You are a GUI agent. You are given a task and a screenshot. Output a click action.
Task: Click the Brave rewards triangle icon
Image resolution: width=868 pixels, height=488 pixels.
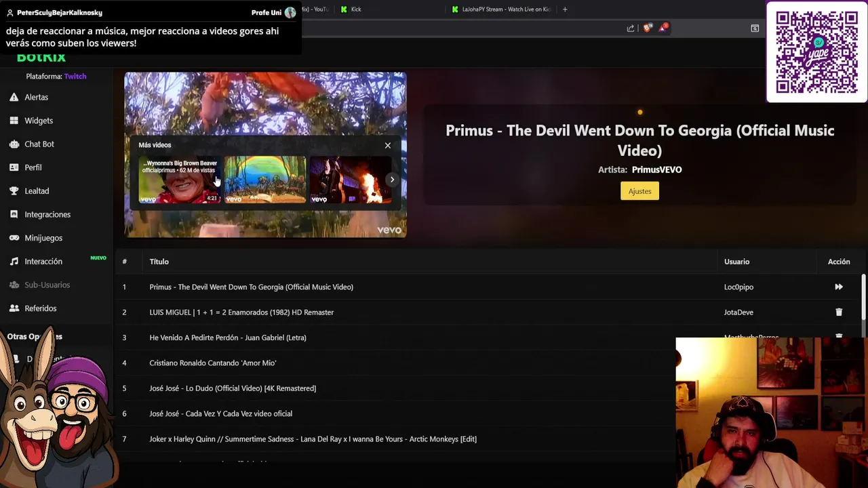(x=663, y=28)
